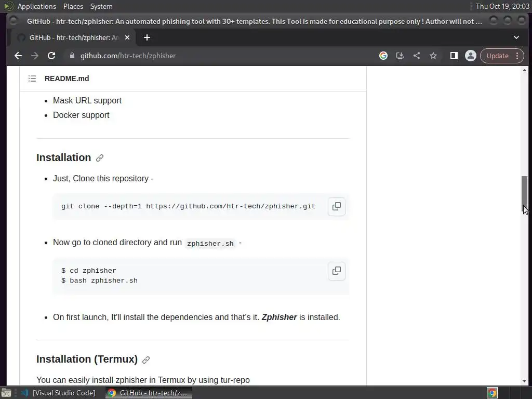
Task: Click the scrollbar up arrow
Action: coord(524,71)
